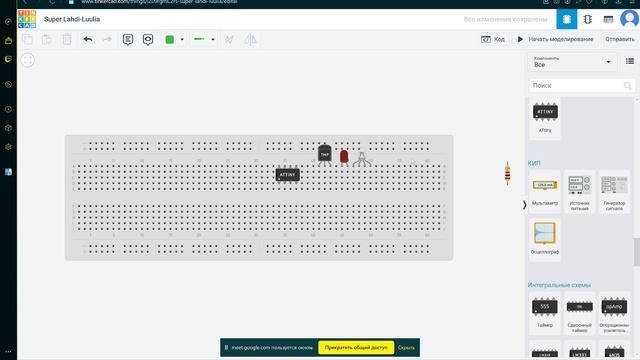Image resolution: width=640 pixels, height=360 pixels.
Task: Click Все изменения сохранены status text
Action: pyautogui.click(x=505, y=19)
